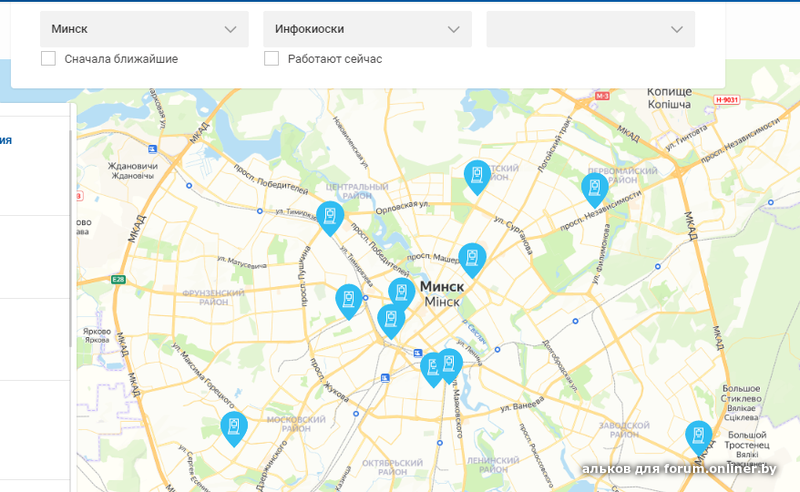
Task: Click left kiosk marker of pair near railway station
Action: (x=432, y=370)
